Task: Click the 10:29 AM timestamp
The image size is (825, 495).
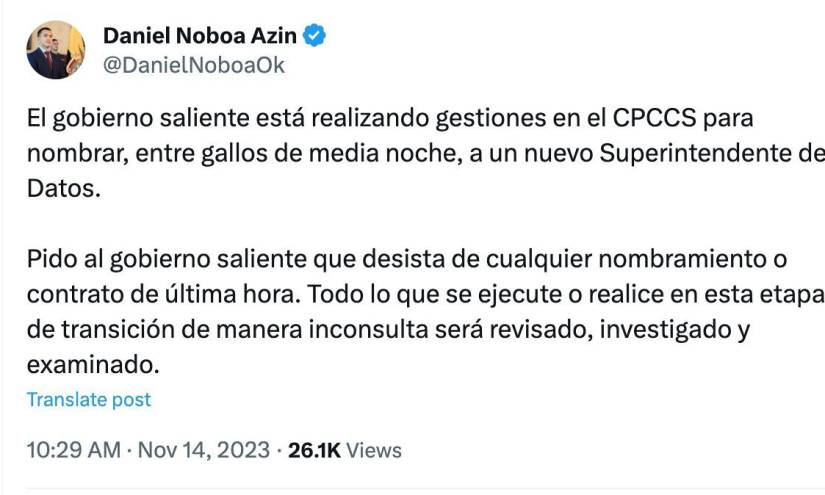Action: coord(71,450)
